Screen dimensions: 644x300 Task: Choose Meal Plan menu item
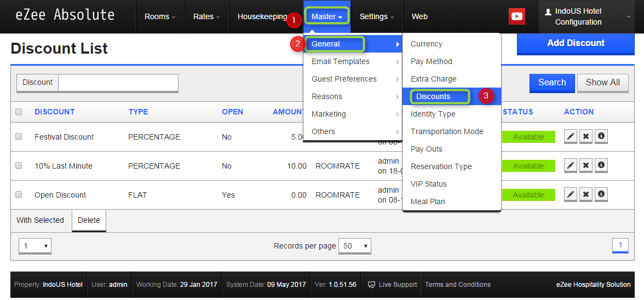(x=451, y=201)
